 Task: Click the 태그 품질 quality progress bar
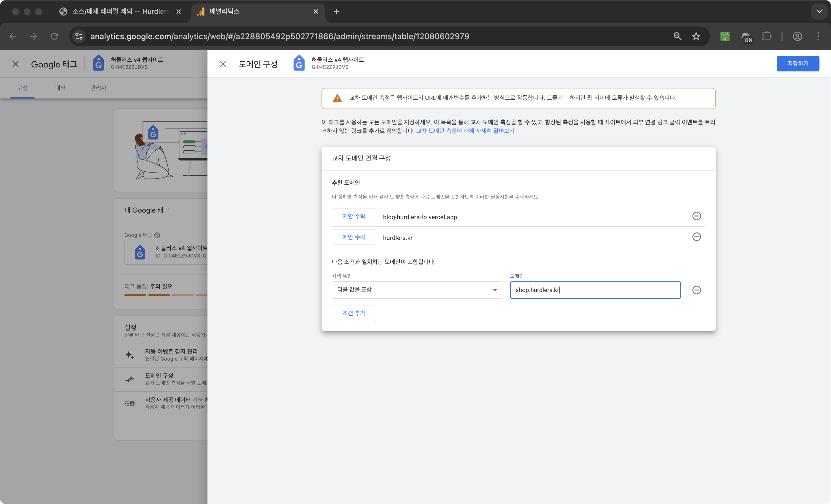click(166, 295)
